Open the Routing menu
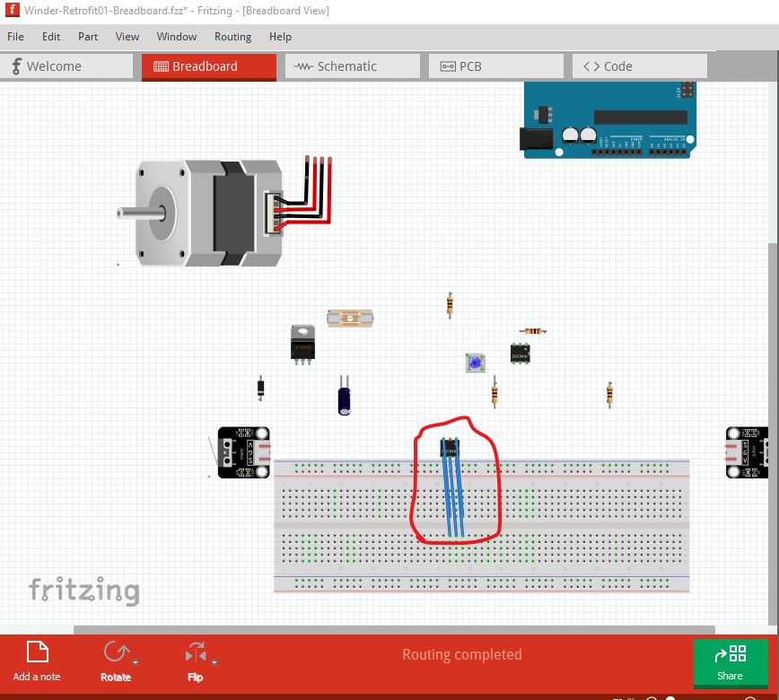Screen dimensions: 779x700 tap(232, 37)
